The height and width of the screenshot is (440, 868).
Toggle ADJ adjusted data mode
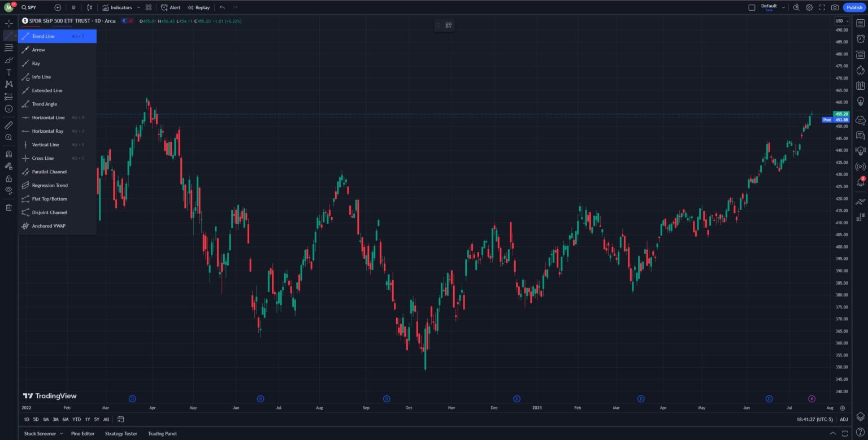[x=844, y=419]
